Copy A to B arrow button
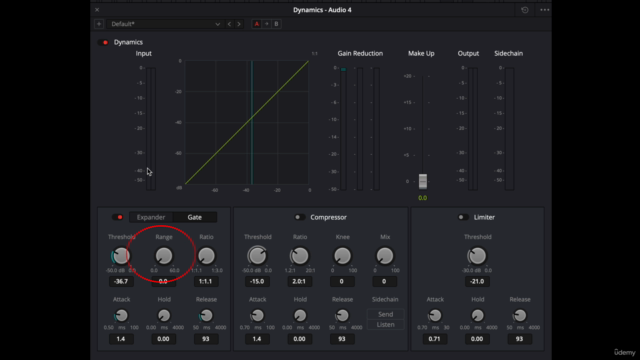Image resolution: width=640 pixels, height=360 pixels. pos(267,24)
